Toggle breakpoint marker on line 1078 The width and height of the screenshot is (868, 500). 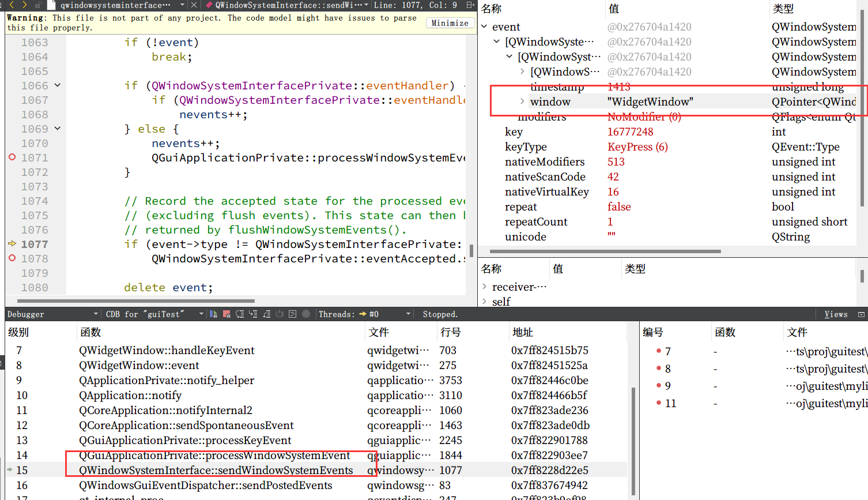(12, 258)
